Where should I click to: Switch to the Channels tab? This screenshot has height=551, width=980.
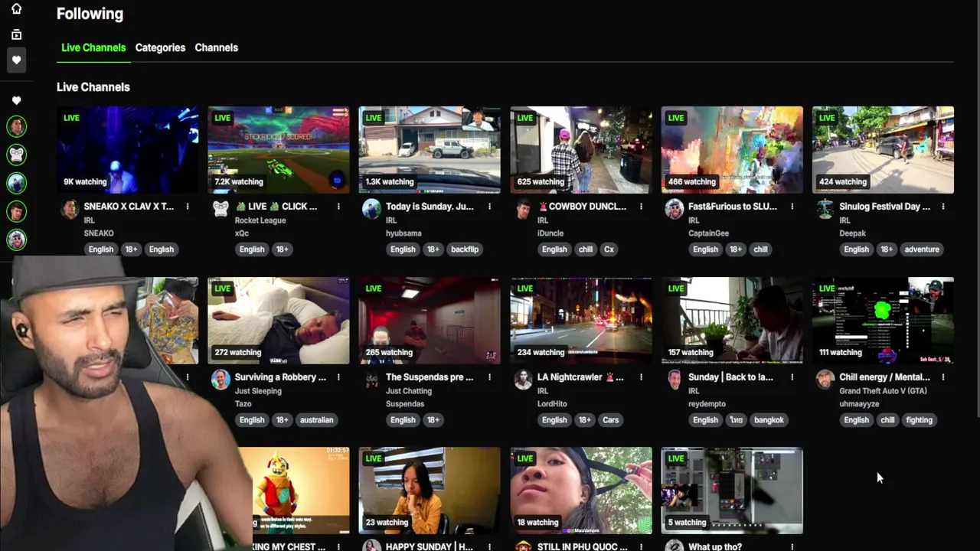tap(216, 47)
